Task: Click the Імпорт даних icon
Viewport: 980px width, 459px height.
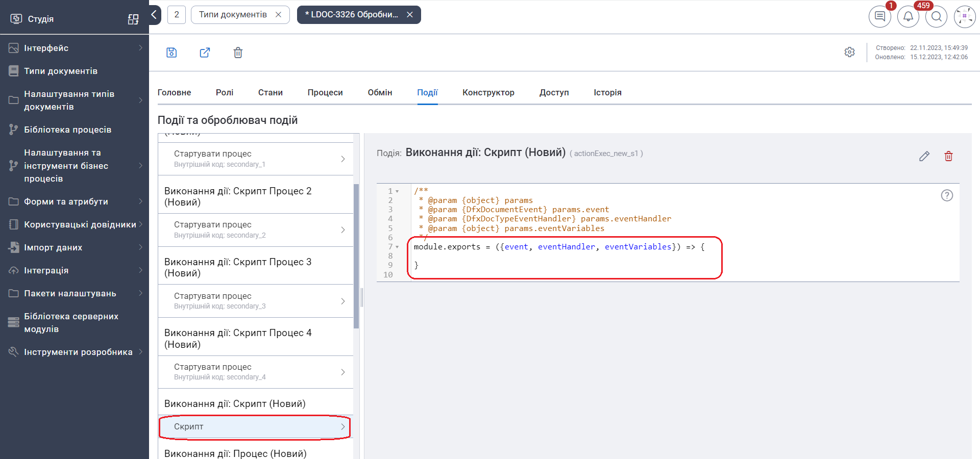Action: point(14,247)
